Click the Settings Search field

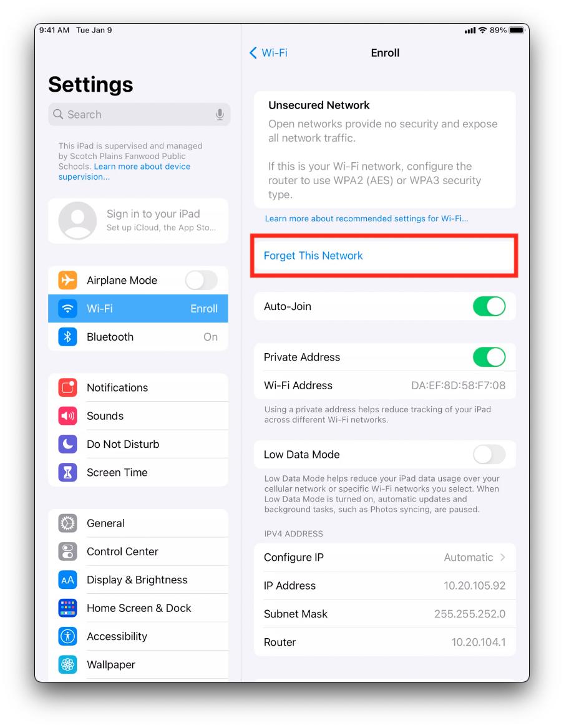[139, 114]
